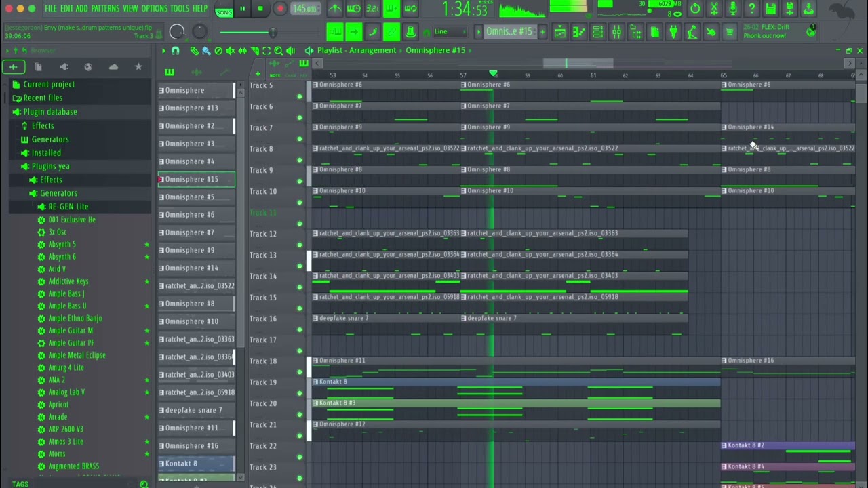The image size is (868, 488).
Task: Open the Omnis..e #15 pattern selector
Action: click(510, 32)
